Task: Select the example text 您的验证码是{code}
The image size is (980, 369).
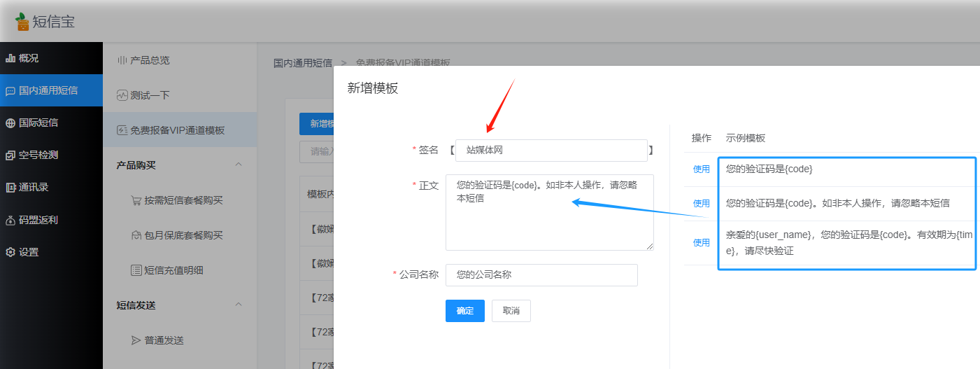Action: pos(769,169)
